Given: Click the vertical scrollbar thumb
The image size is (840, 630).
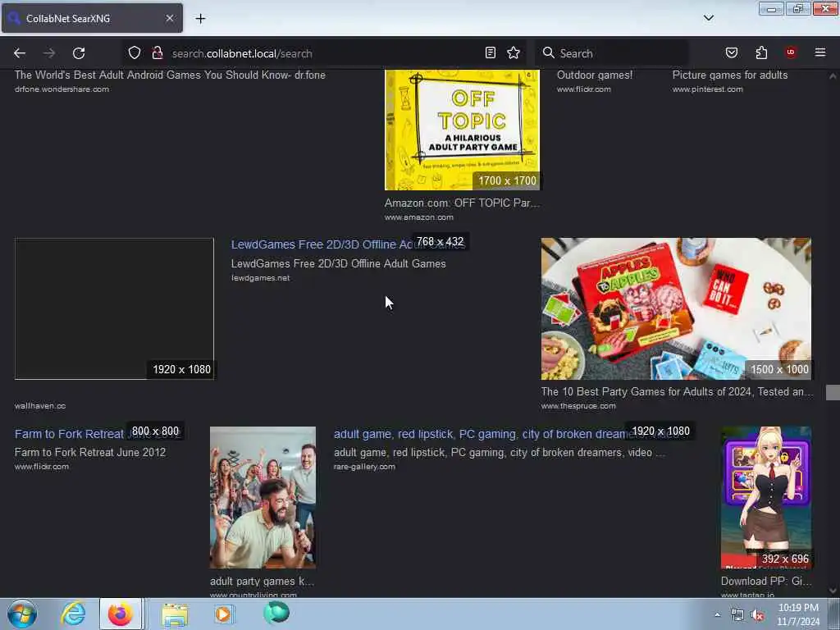Looking at the screenshot, I should (x=833, y=392).
